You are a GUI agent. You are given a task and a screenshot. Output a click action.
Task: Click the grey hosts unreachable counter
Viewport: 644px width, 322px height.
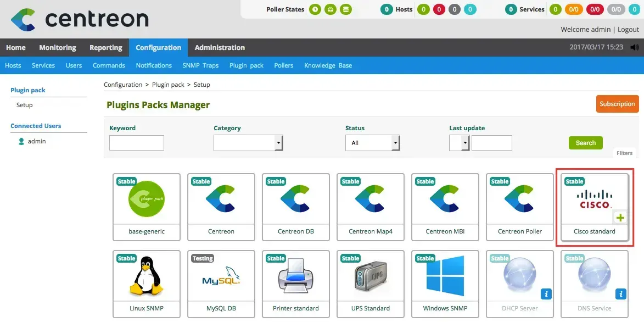click(x=454, y=9)
